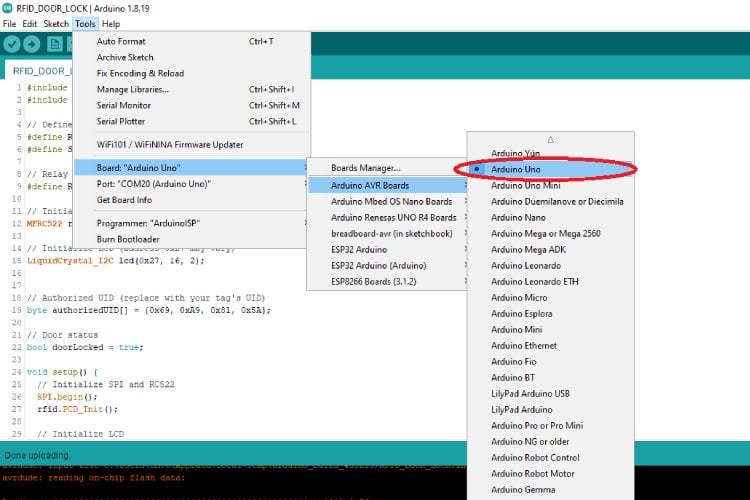
Task: Choose Archive Sketch menu entry
Action: pos(192,57)
